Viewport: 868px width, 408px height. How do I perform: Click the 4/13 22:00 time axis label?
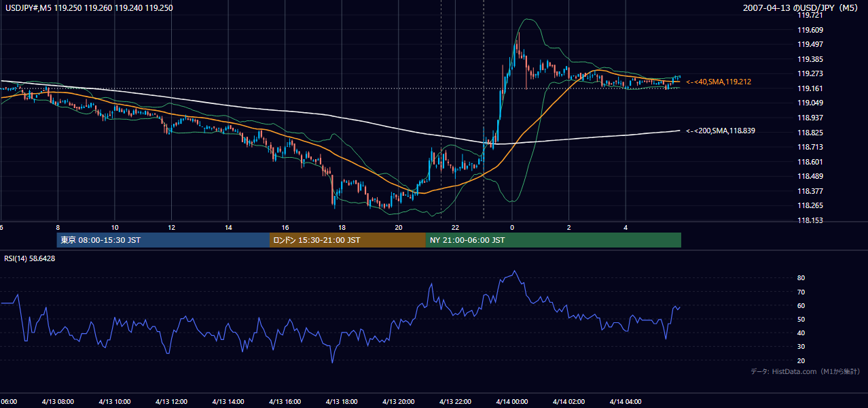pos(456,401)
